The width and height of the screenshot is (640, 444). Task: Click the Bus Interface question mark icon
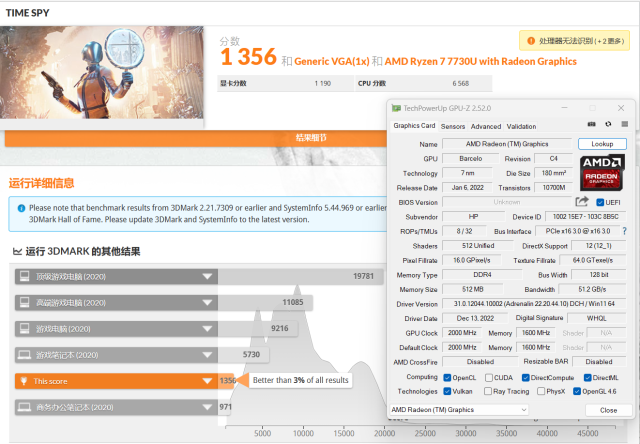(x=624, y=231)
